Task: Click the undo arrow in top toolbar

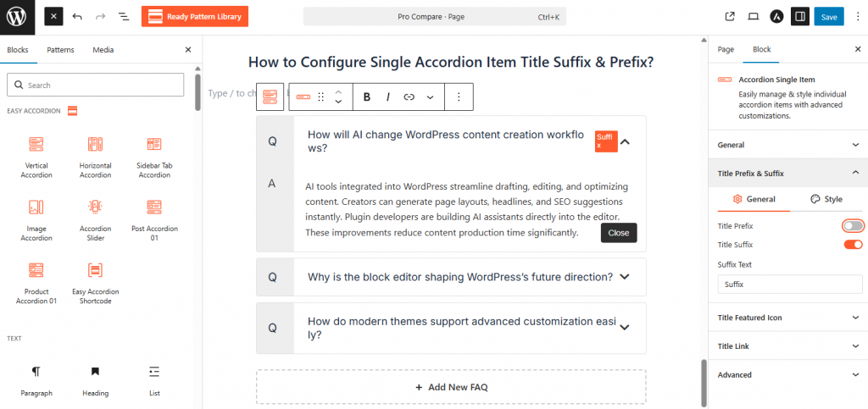Action: tap(77, 16)
